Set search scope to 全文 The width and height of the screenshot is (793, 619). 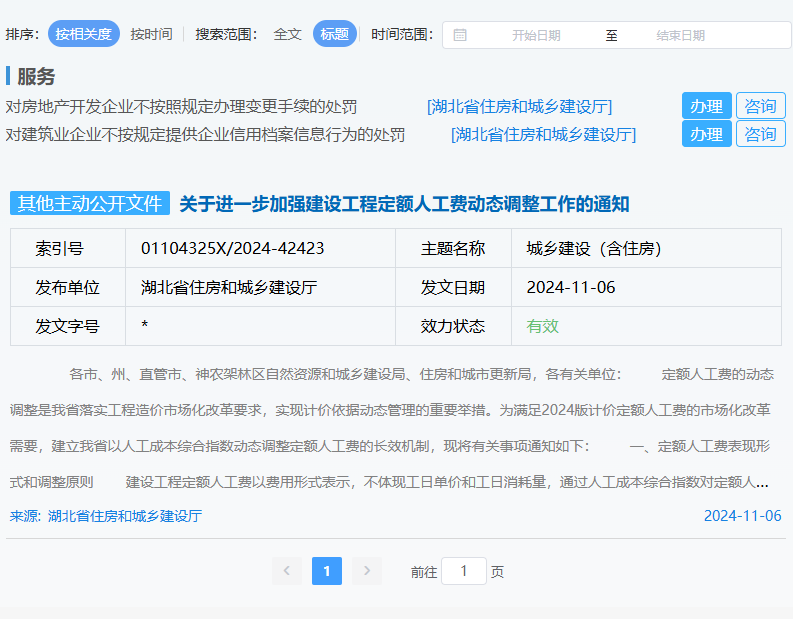click(x=287, y=34)
